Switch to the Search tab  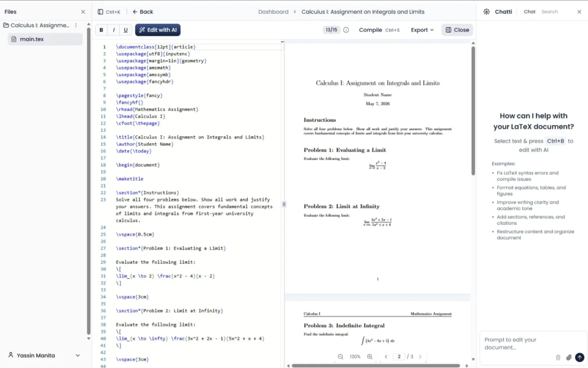click(549, 12)
